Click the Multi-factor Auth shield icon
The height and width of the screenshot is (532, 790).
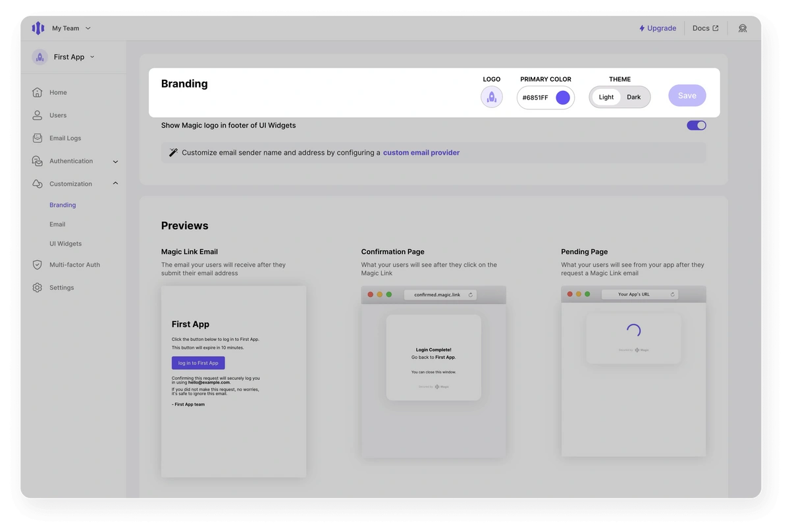38,265
